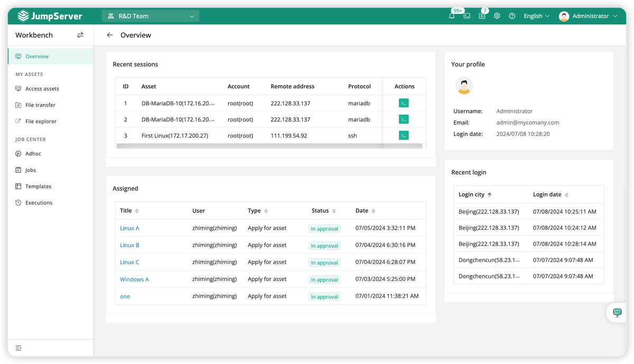Collapse the sidebar menu at bottom
634x364 pixels.
[19, 348]
